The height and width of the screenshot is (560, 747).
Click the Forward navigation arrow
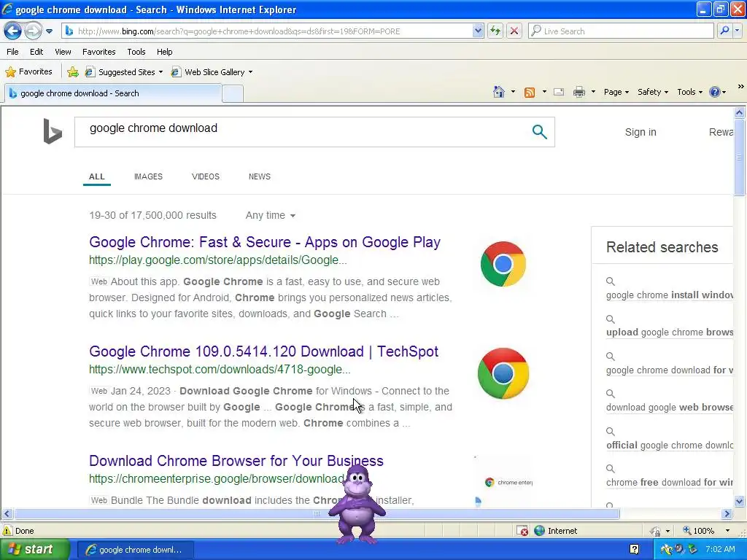click(x=33, y=31)
